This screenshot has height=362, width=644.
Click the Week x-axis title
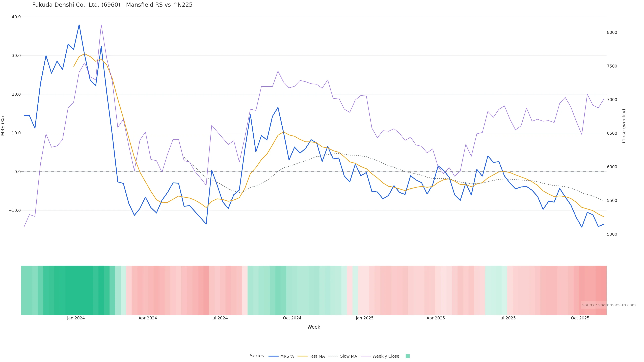coord(314,327)
